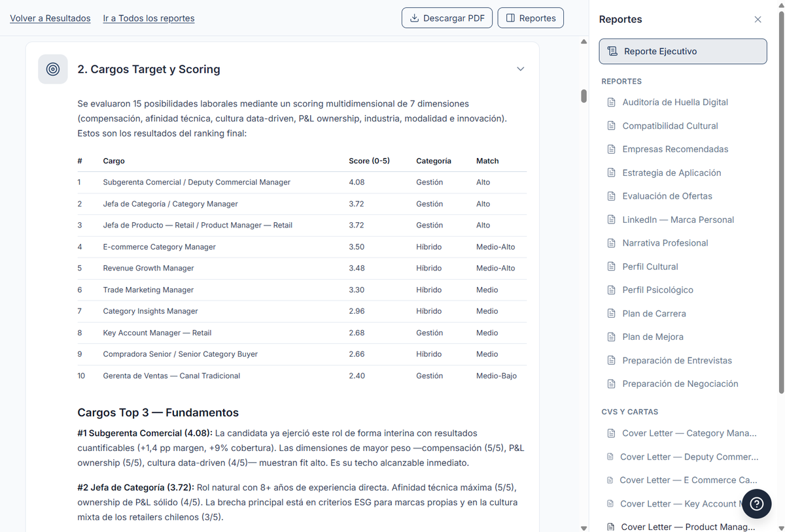
Task: Click the panel icon in the Reportes button
Action: 511,18
